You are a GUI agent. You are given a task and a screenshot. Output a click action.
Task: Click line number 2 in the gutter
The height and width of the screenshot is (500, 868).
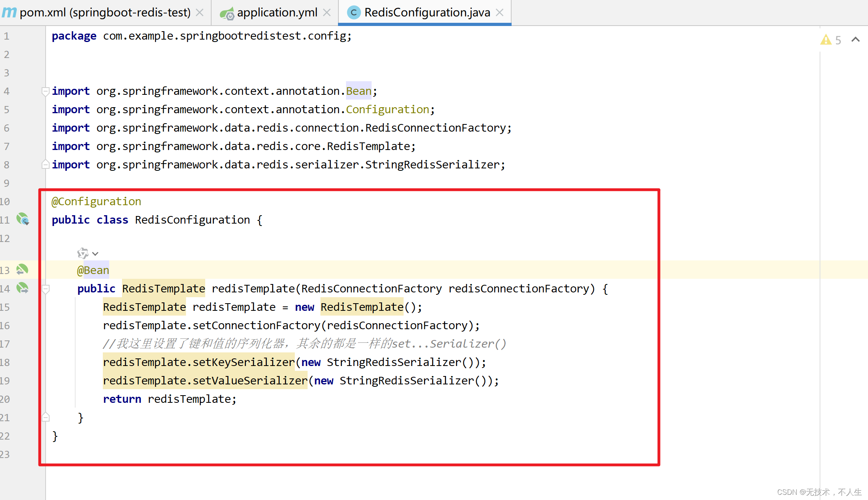click(x=6, y=54)
